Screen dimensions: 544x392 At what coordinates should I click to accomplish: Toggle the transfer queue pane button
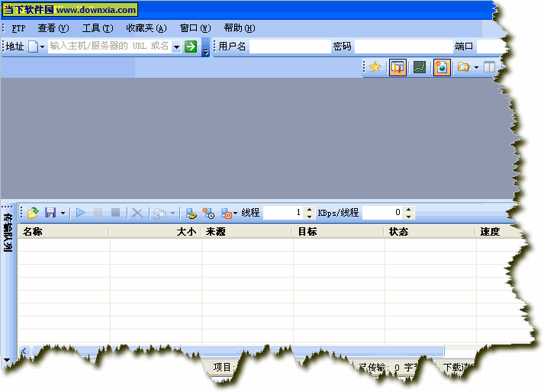point(397,67)
